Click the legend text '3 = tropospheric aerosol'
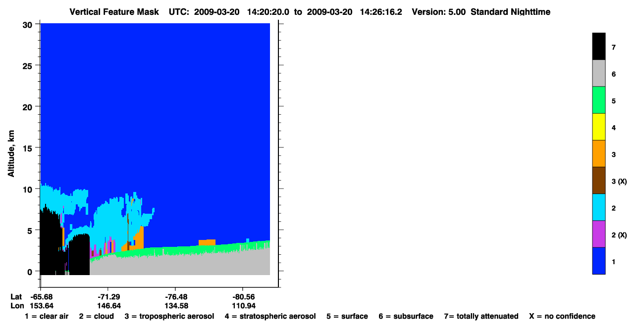Image resolution: width=644 pixels, height=330 pixels. pos(169,316)
